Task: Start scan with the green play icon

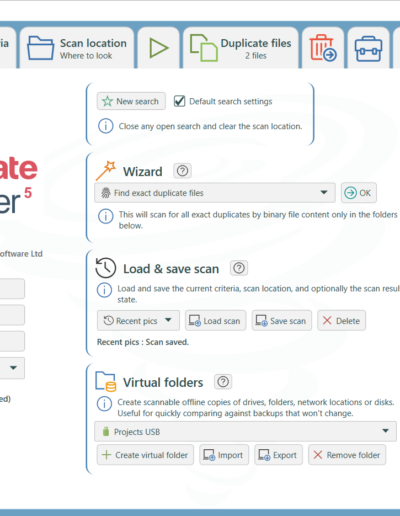Action: click(x=159, y=48)
